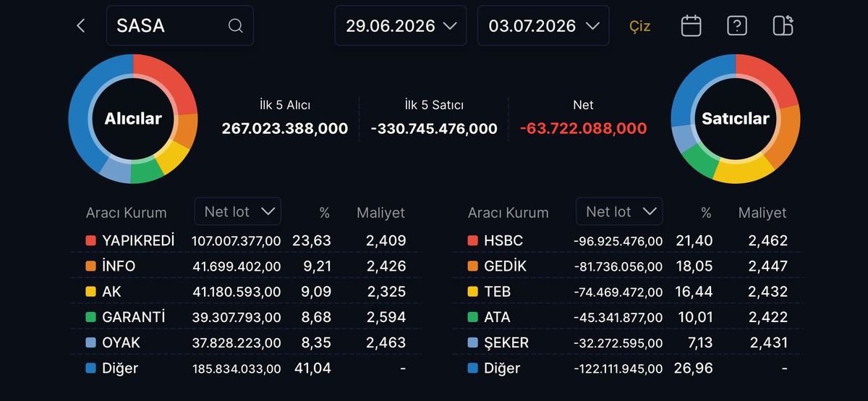Click the layout switch icon
The height and width of the screenshot is (401, 868).
pos(783,26)
